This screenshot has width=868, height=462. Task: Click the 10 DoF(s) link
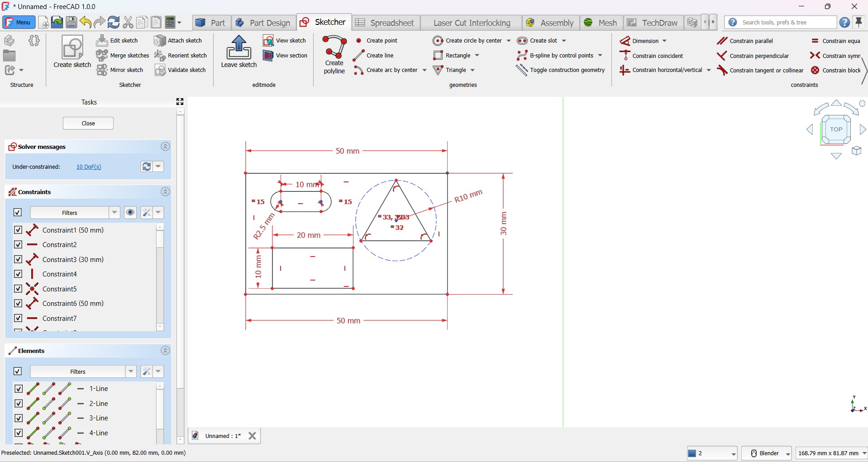pyautogui.click(x=89, y=167)
